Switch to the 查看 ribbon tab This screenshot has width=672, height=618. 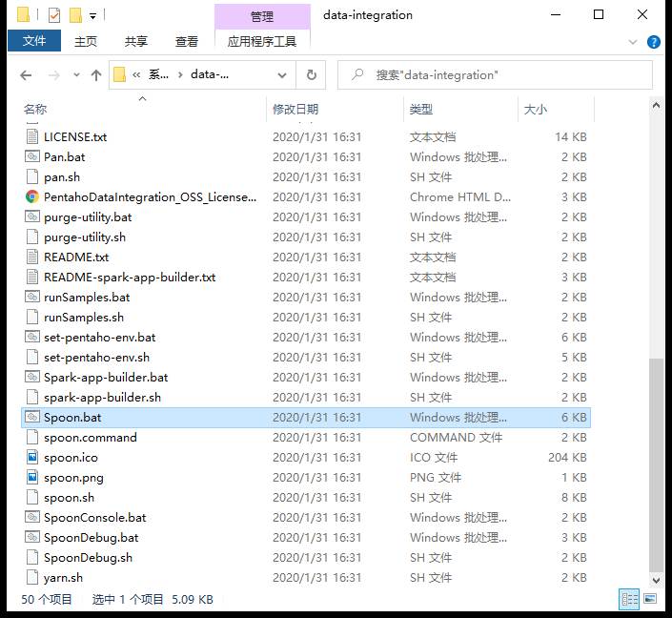187,41
